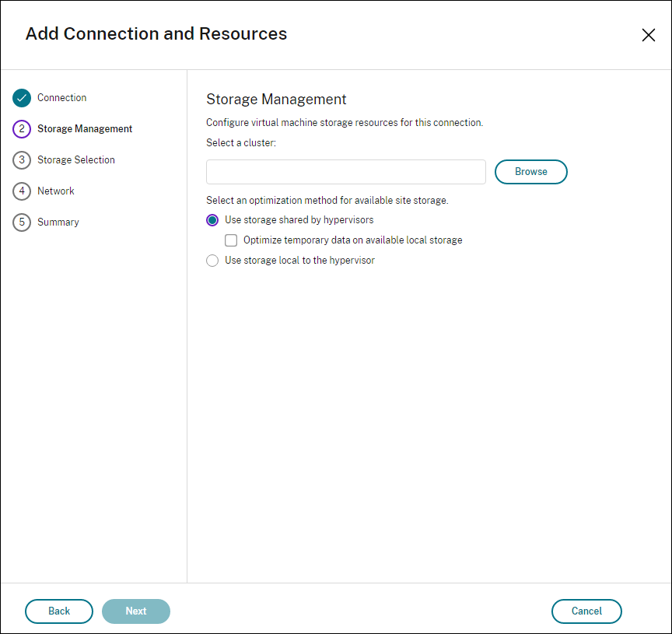Viewport: 672px width, 634px height.
Task: Go to the Network wizard step
Action: pos(55,191)
